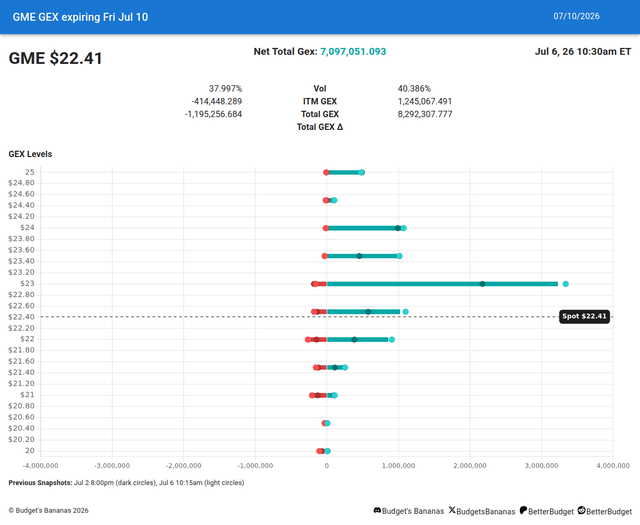Open the Budget's Bananas Discord link

coord(413,511)
